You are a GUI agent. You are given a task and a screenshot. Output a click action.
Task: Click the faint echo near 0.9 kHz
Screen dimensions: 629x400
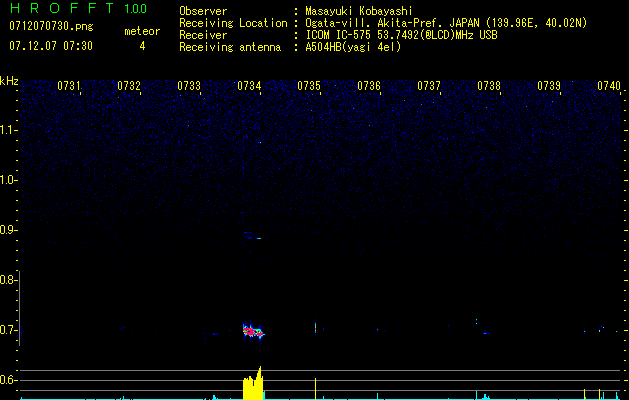tap(253, 236)
